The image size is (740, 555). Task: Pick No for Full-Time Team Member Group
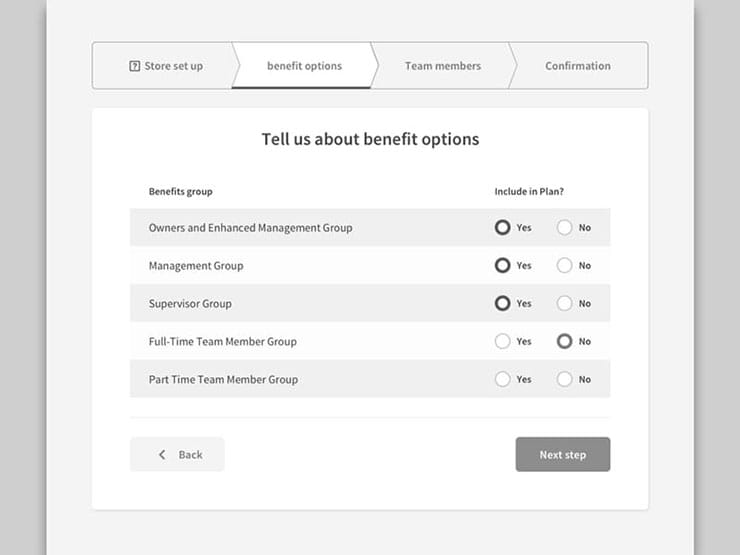pyautogui.click(x=565, y=342)
